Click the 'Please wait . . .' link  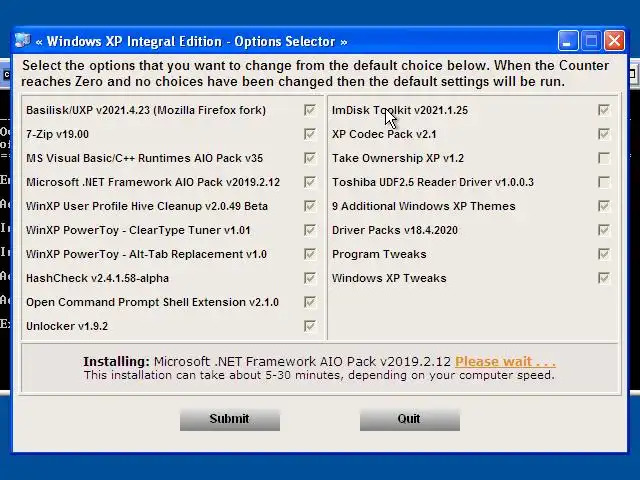pyautogui.click(x=505, y=362)
